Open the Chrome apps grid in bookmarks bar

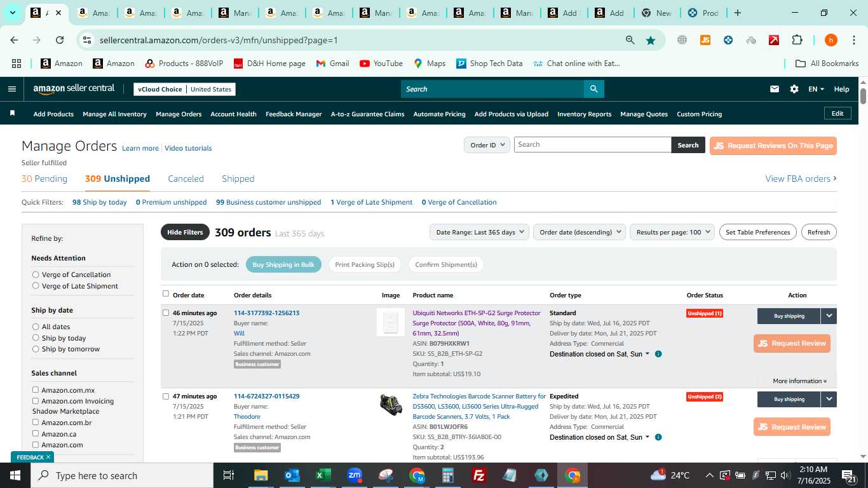17,64
